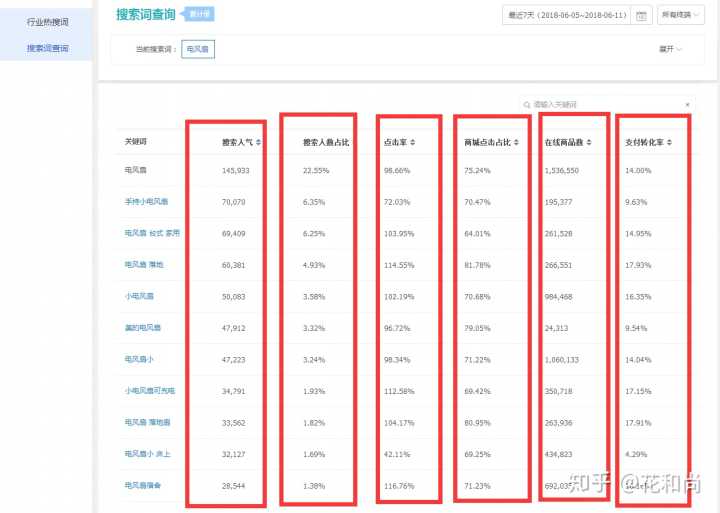Click the 电风扇 keyword in the first table row
Screen dimensions: 720x513
(135, 170)
